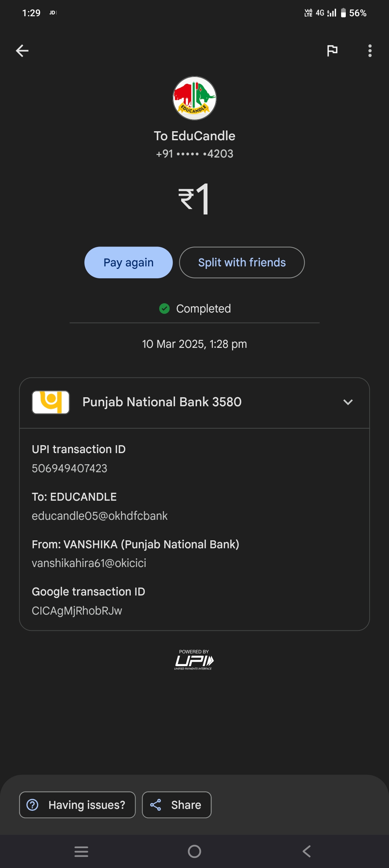
Task: Open the three-dot overflow menu
Action: point(370,51)
